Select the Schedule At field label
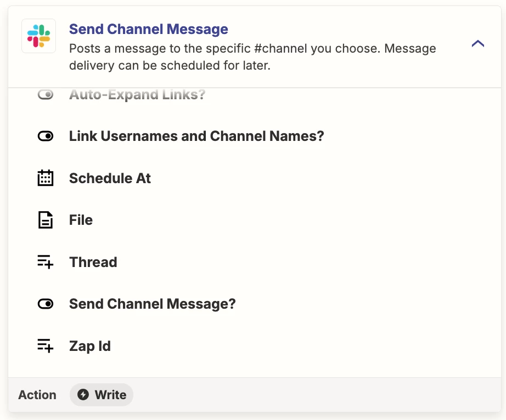 tap(110, 178)
